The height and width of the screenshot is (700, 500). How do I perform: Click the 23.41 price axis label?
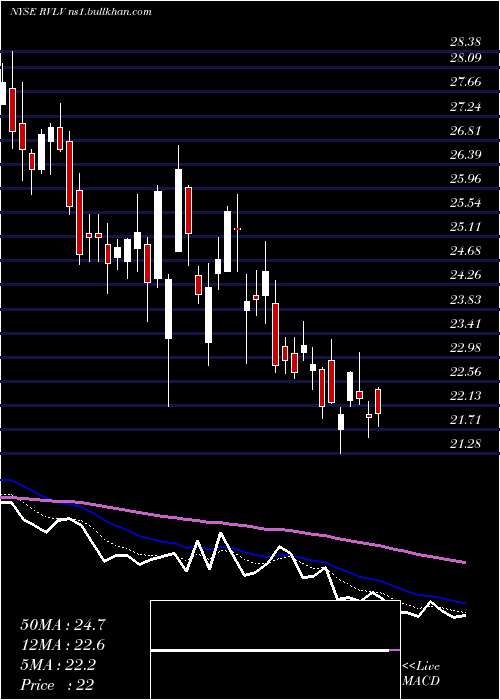[466, 324]
